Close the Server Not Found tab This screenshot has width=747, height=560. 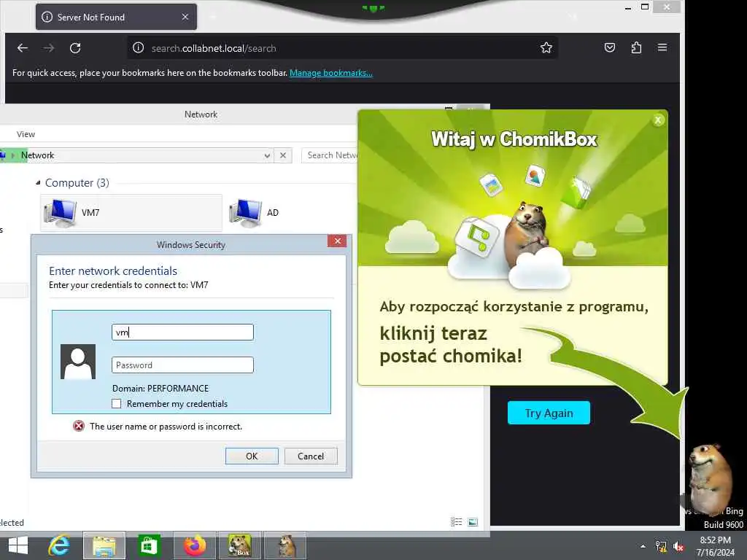[185, 17]
